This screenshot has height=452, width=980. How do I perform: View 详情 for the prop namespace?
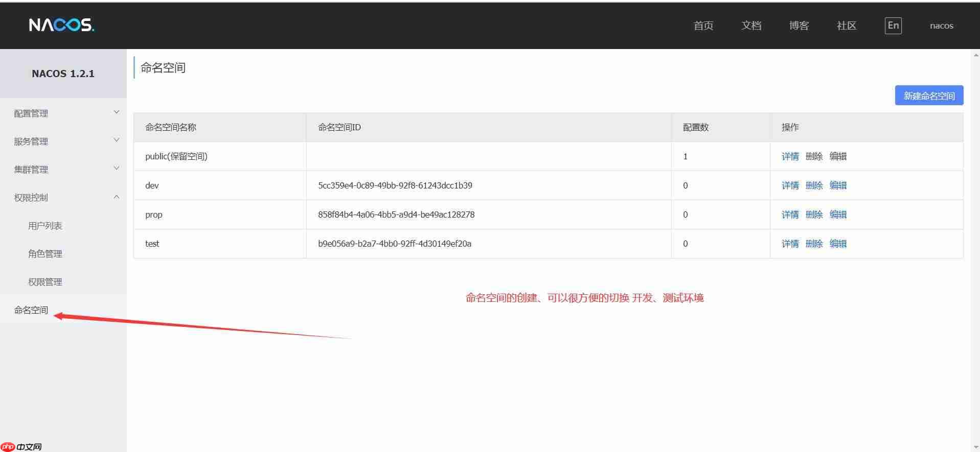tap(790, 215)
